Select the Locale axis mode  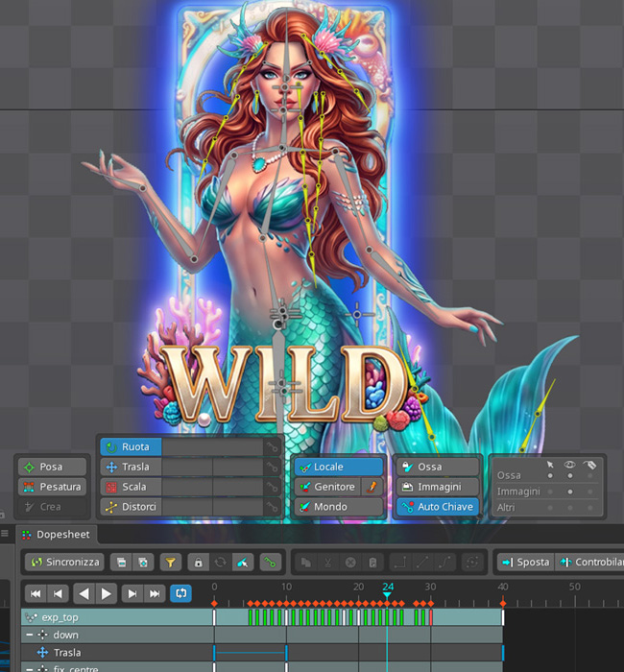point(339,467)
